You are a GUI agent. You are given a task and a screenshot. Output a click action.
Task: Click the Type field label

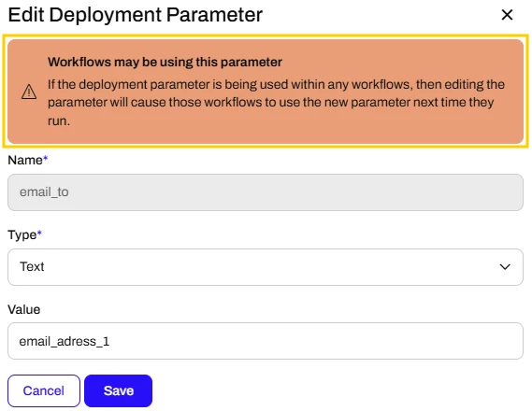(x=22, y=234)
